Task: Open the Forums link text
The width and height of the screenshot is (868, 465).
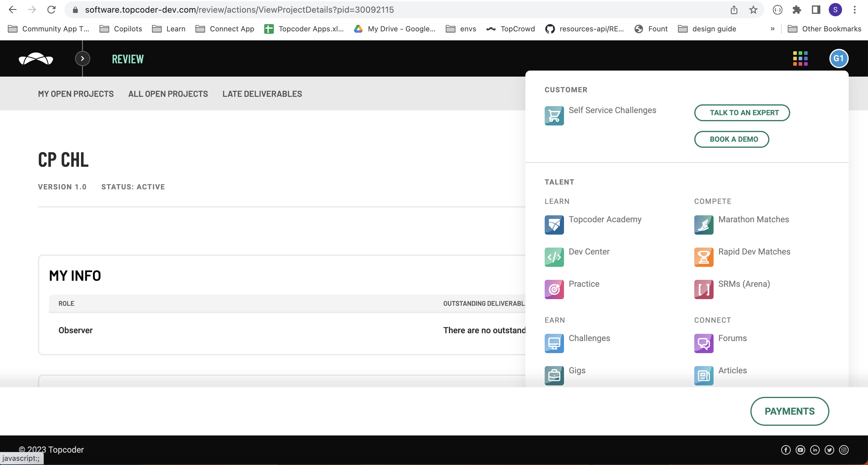Action: (x=732, y=338)
